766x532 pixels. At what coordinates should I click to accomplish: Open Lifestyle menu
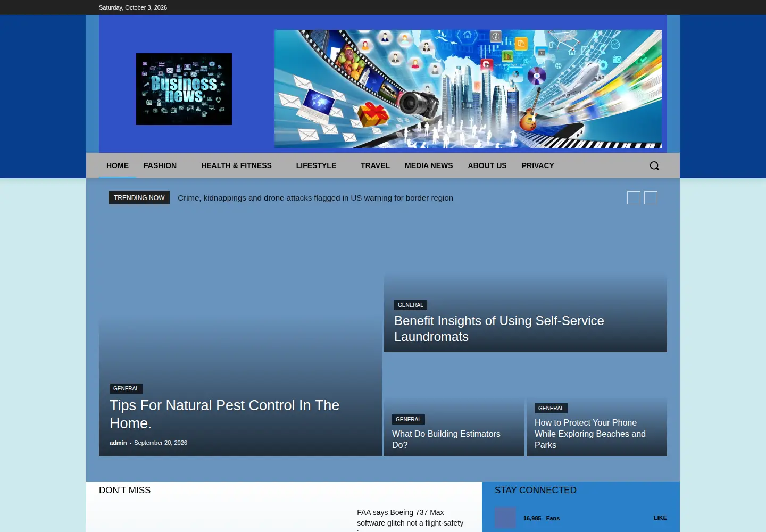pos(316,165)
